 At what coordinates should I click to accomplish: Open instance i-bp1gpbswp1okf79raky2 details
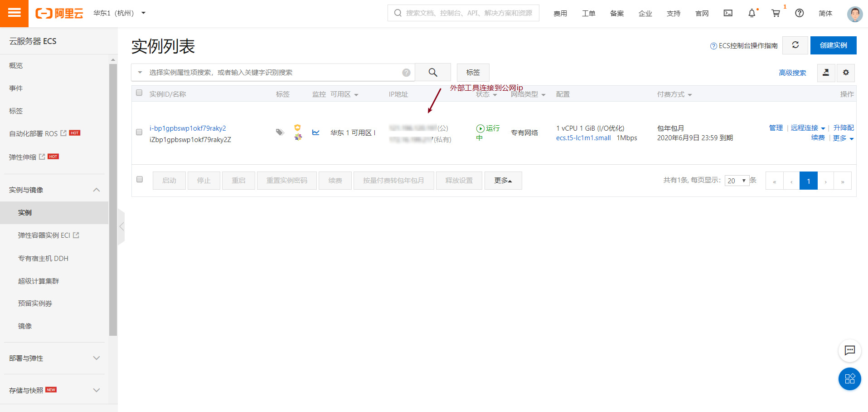coord(188,128)
